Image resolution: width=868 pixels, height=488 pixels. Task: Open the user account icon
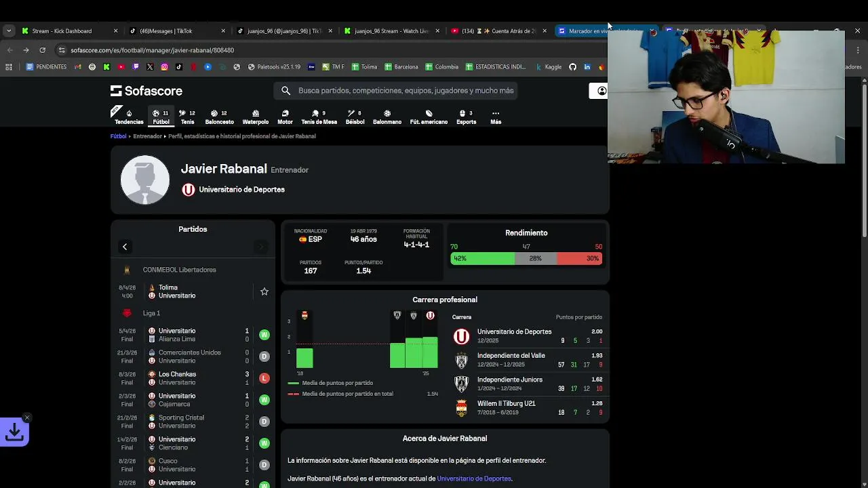601,91
